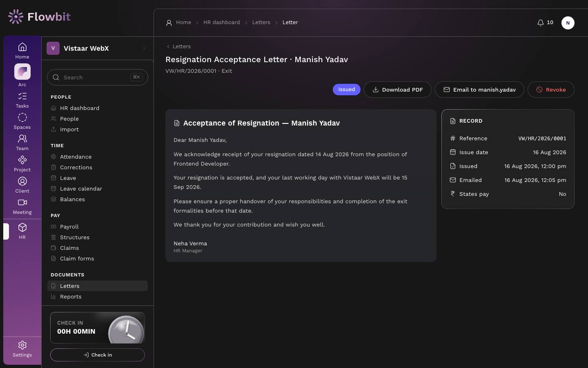588x368 pixels.
Task: Go to Tasks in the rail
Action: (x=22, y=100)
